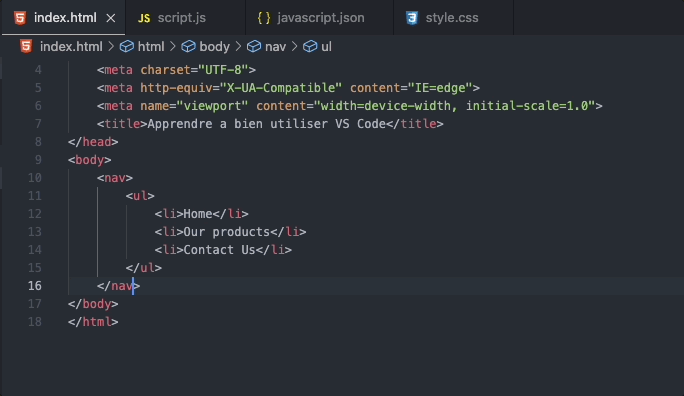This screenshot has width=684, height=396.
Task: Select index.html in the breadcrumb
Action: [x=71, y=47]
